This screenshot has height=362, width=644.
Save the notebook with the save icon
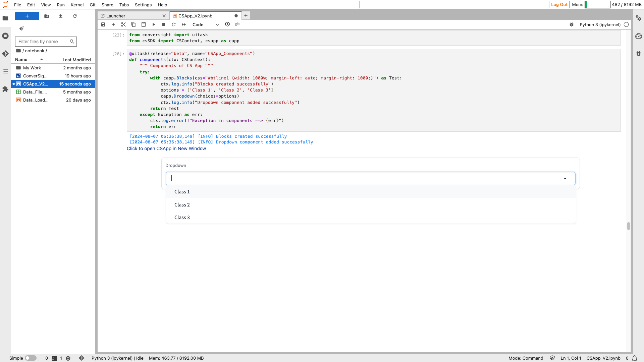tap(103, 24)
